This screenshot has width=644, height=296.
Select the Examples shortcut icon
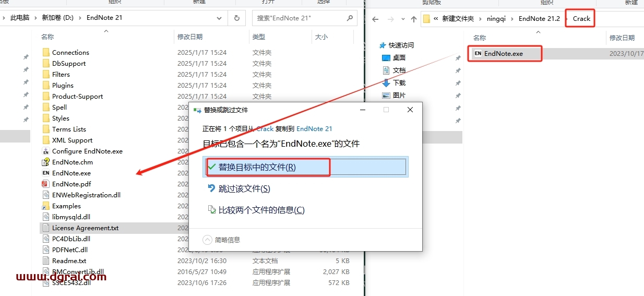point(46,206)
